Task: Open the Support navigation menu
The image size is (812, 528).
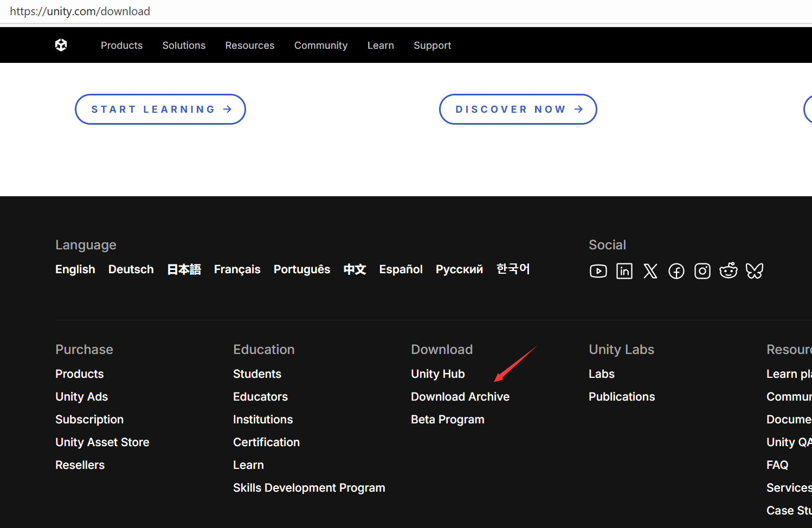Action: (433, 46)
